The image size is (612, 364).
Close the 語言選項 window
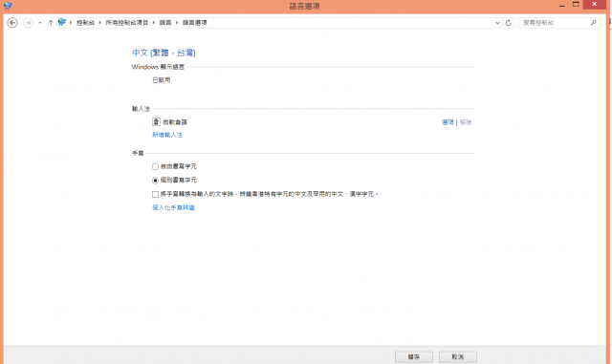click(x=595, y=4)
